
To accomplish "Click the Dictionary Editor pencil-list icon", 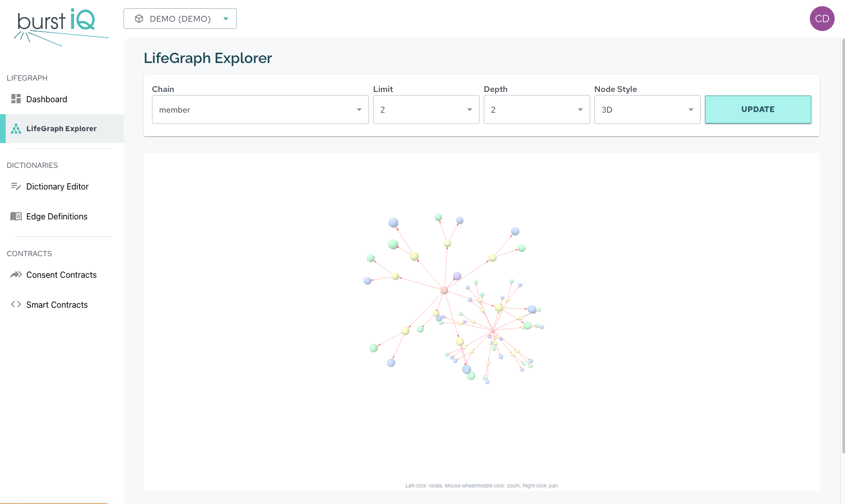I will (x=16, y=186).
